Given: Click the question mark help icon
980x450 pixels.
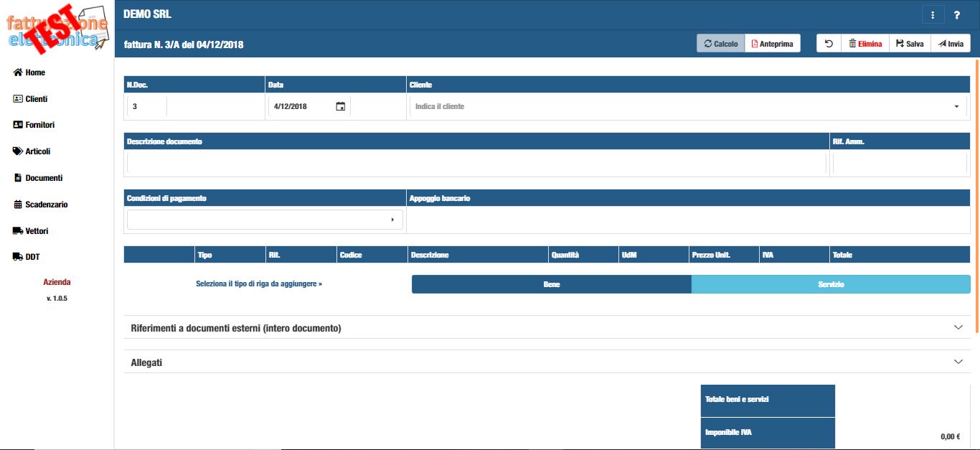Looking at the screenshot, I should 957,15.
